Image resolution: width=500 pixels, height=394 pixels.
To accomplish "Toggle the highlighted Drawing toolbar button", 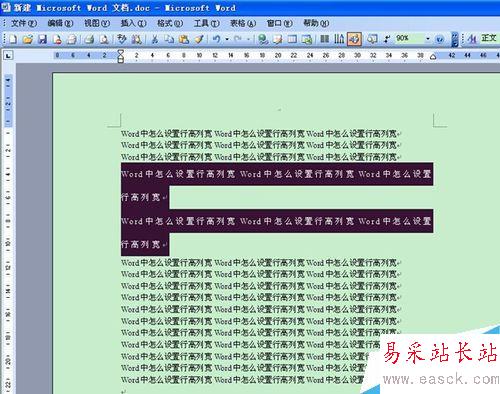I will tap(354, 39).
